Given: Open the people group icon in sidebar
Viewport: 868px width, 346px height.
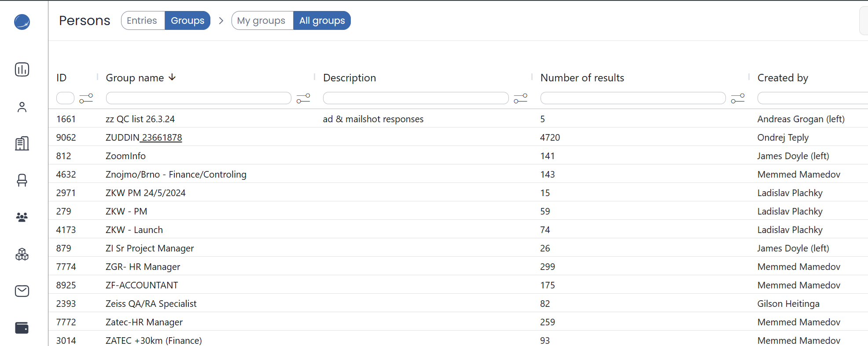Looking at the screenshot, I should (22, 217).
